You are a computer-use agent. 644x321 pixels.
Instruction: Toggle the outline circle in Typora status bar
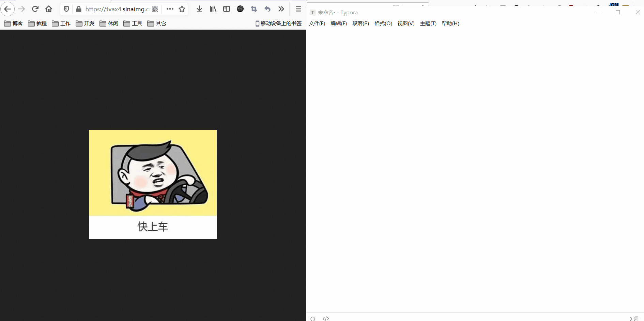313,319
